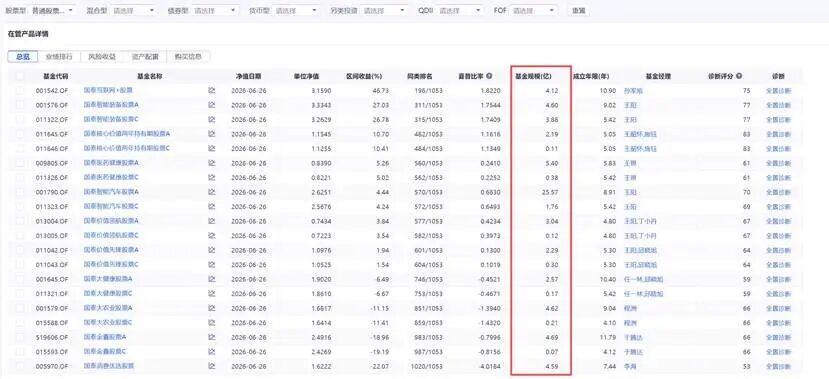Click the chart icon in row 011043.OF

pos(212,264)
